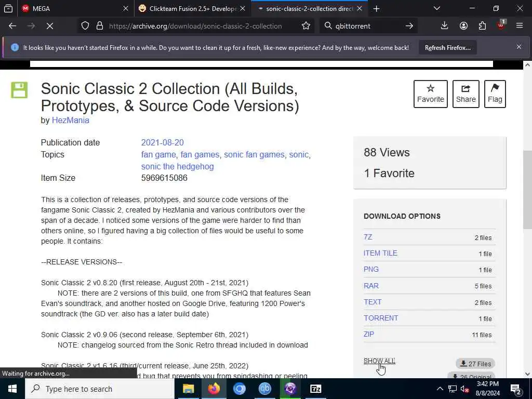Click the Refresh Firefox... button

click(447, 48)
